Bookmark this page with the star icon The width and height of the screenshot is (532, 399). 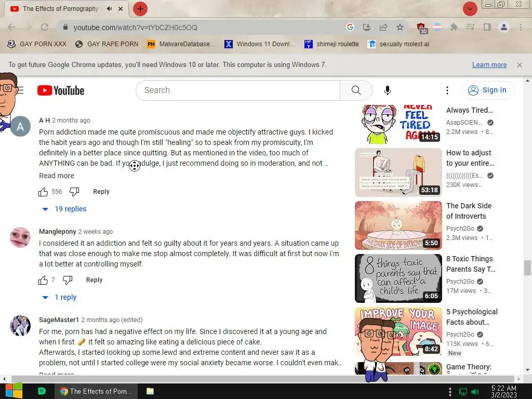tap(400, 27)
